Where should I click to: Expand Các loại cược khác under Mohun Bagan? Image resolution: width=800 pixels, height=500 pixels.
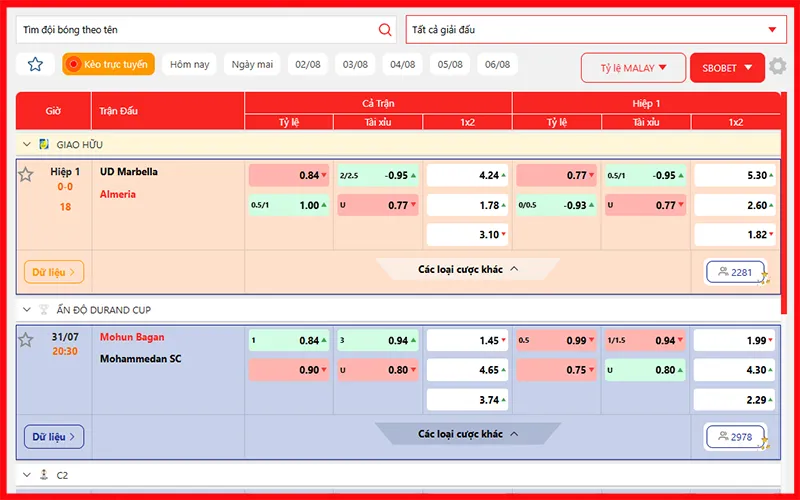pyautogui.click(x=467, y=434)
